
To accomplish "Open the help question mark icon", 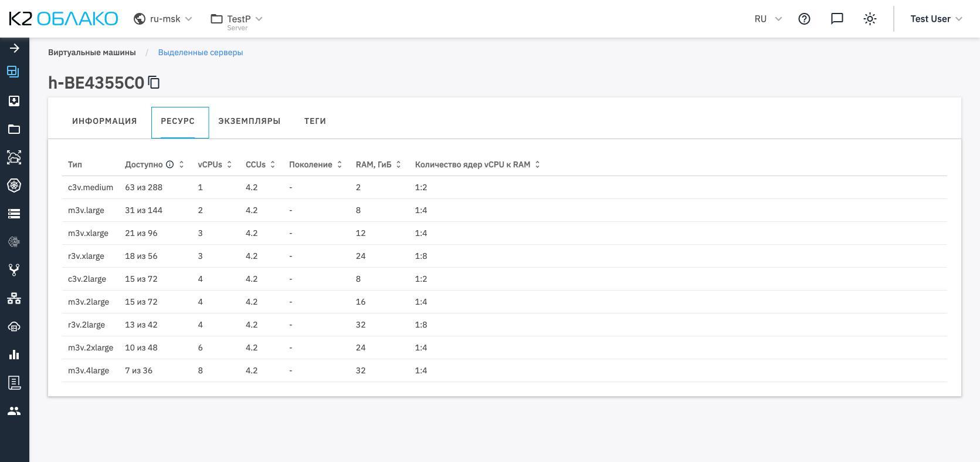I will (x=804, y=19).
